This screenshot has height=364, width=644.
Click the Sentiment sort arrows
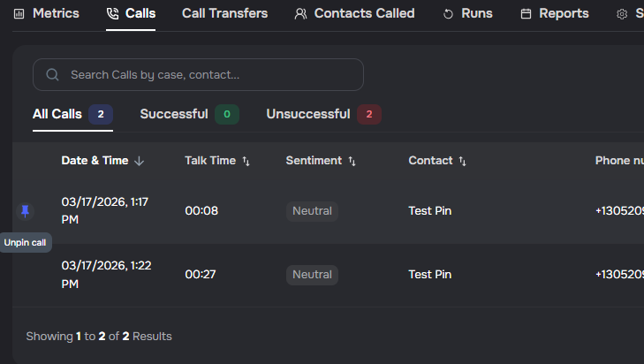(x=352, y=161)
